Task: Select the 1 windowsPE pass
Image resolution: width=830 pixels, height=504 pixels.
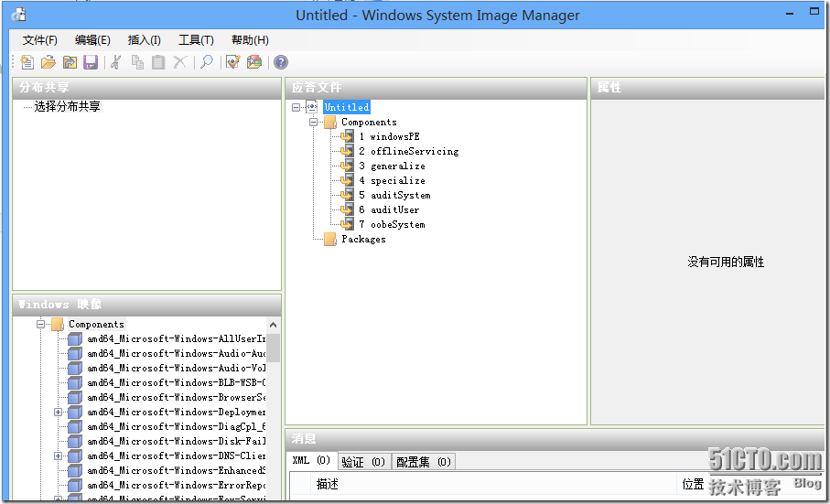Action: point(390,136)
